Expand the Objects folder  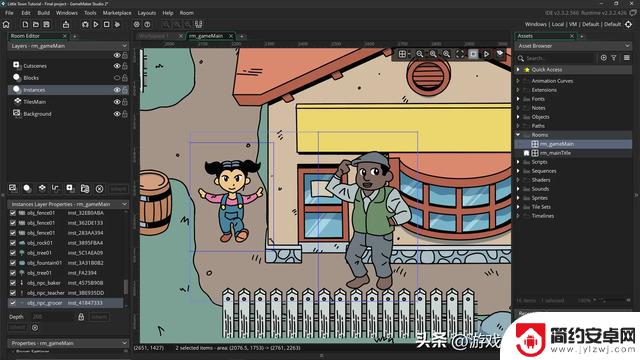(518, 117)
